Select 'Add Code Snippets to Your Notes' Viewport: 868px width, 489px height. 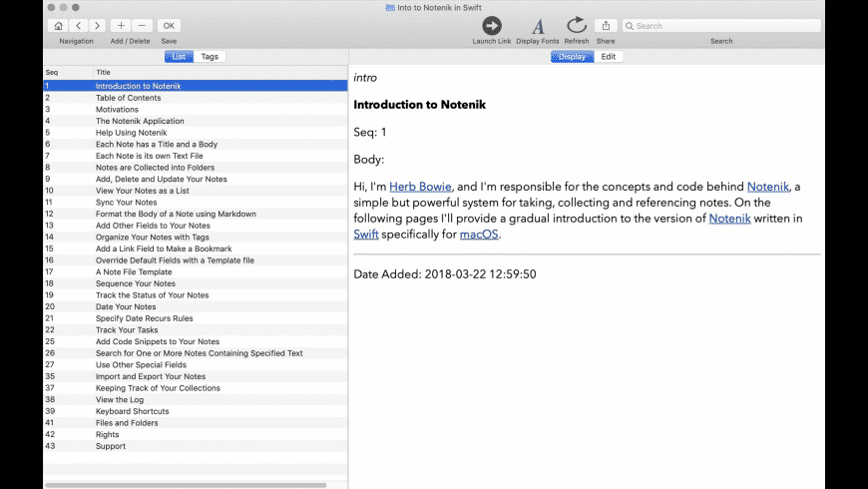tap(196, 341)
